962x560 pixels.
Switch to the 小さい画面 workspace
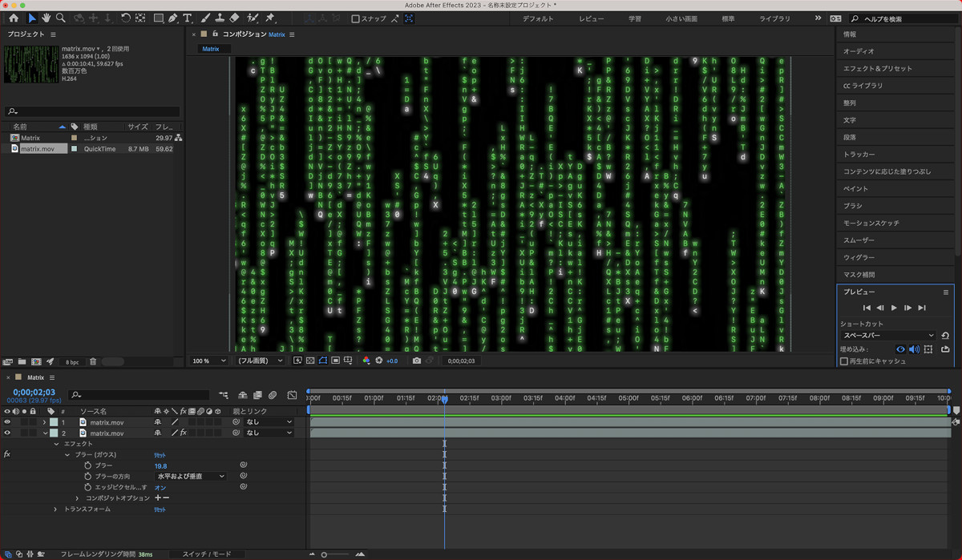tap(681, 18)
